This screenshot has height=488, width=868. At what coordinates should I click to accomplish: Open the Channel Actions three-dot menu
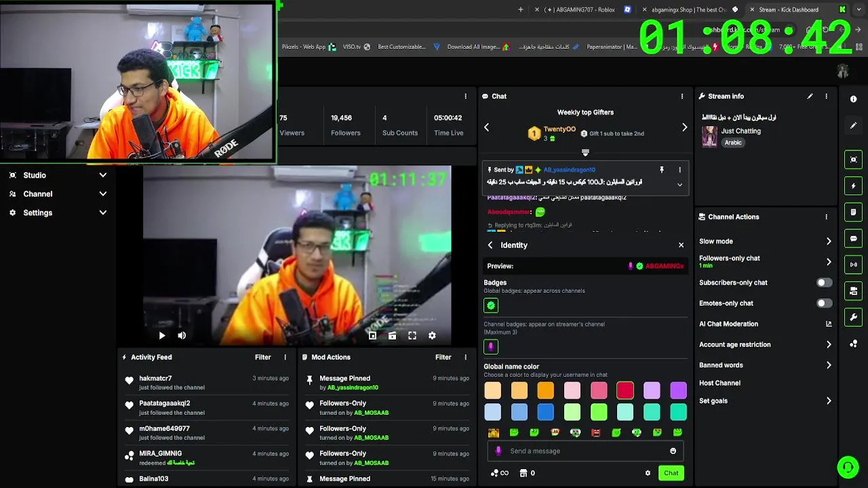(x=826, y=217)
